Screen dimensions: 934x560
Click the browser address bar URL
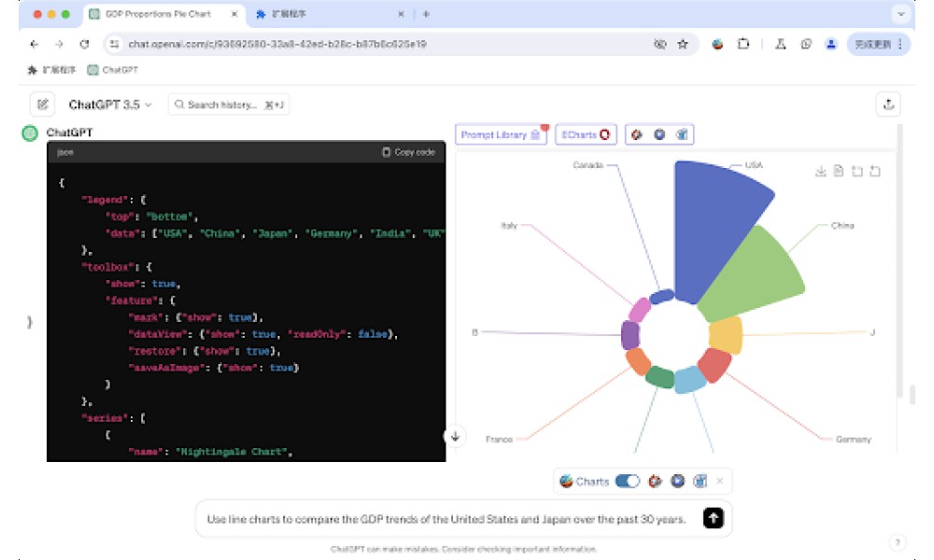[x=277, y=44]
